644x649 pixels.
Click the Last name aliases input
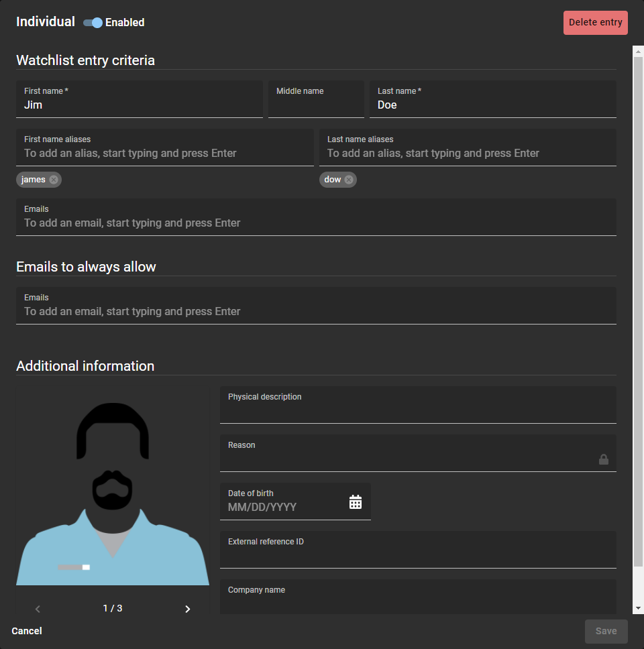(x=468, y=153)
